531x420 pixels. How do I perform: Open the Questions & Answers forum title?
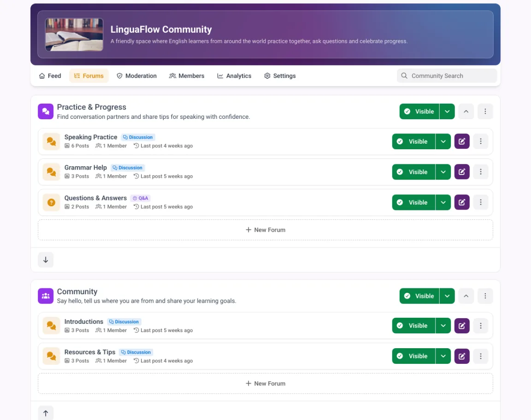[95, 198]
